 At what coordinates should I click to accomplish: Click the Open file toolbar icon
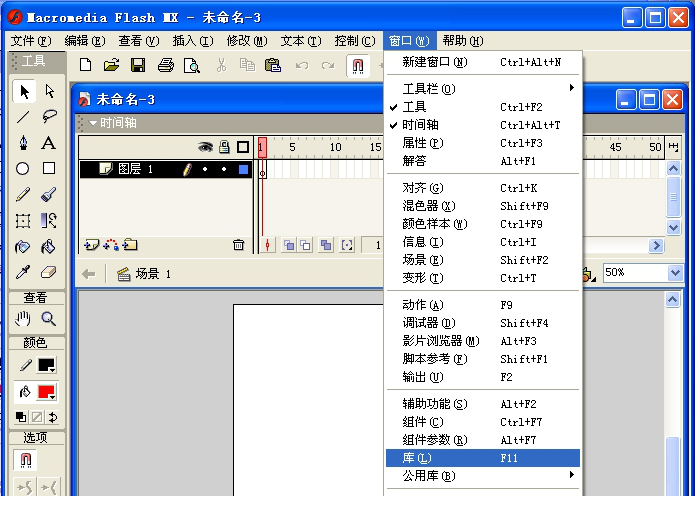[112, 65]
